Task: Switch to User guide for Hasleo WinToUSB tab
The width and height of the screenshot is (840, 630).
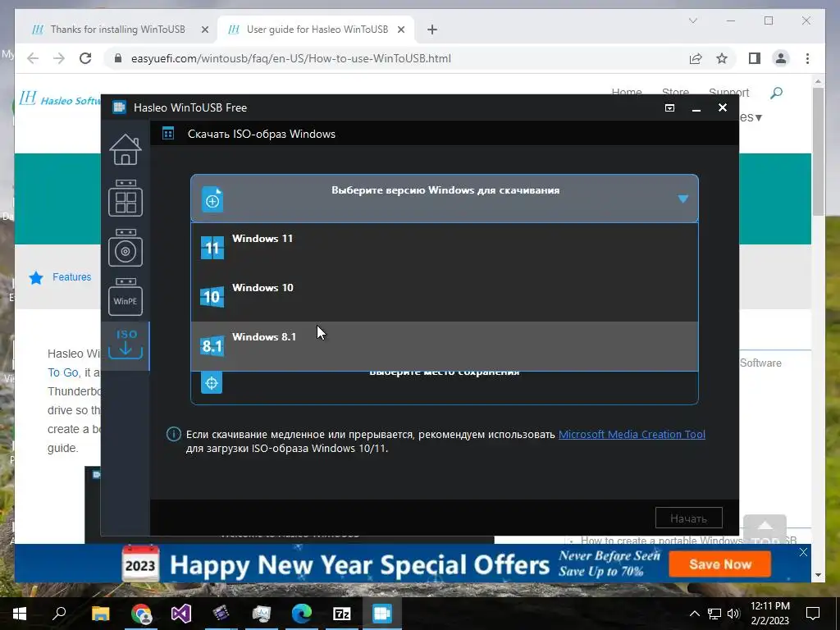Action: 317,30
